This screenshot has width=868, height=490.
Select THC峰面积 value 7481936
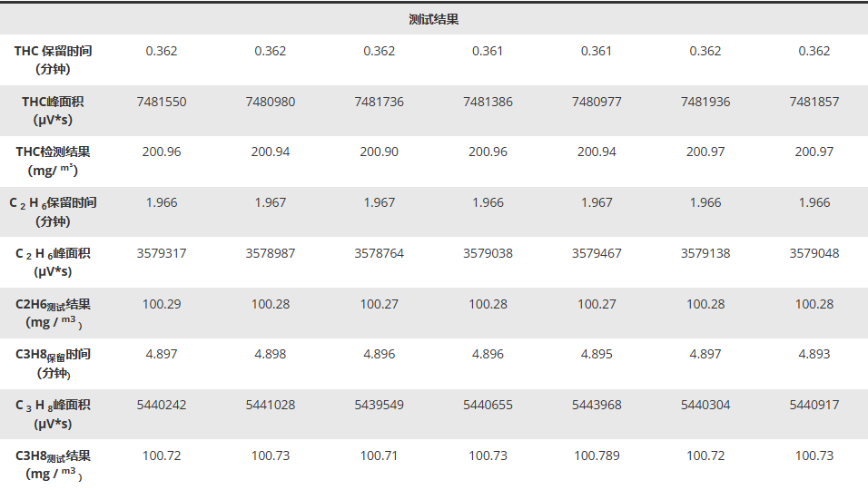point(705,102)
